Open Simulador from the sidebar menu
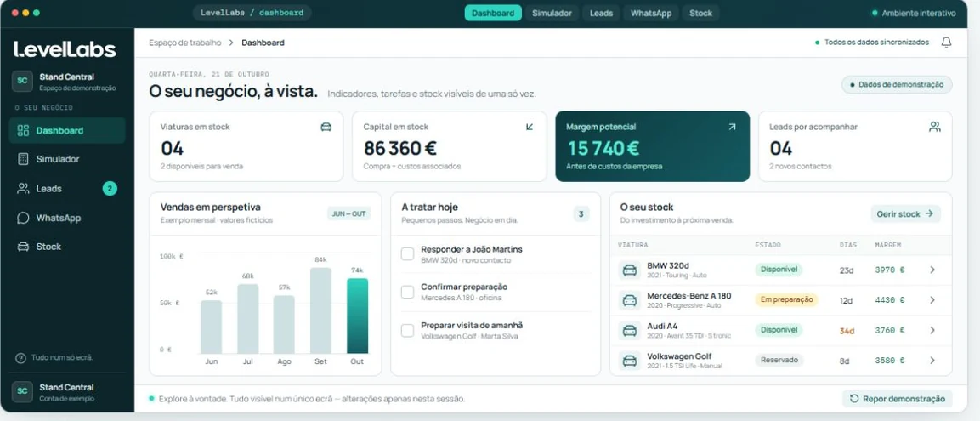980x421 pixels. click(x=67, y=159)
